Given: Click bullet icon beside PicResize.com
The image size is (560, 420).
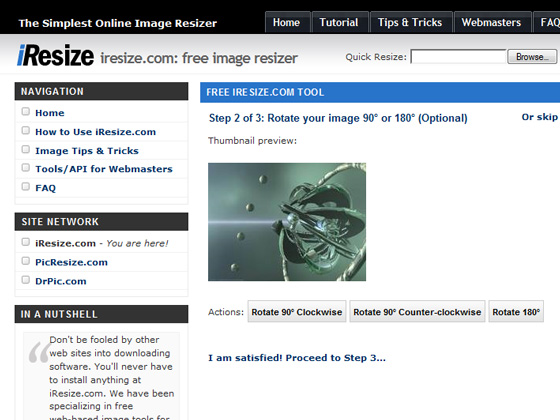Looking at the screenshot, I should pos(25,261).
